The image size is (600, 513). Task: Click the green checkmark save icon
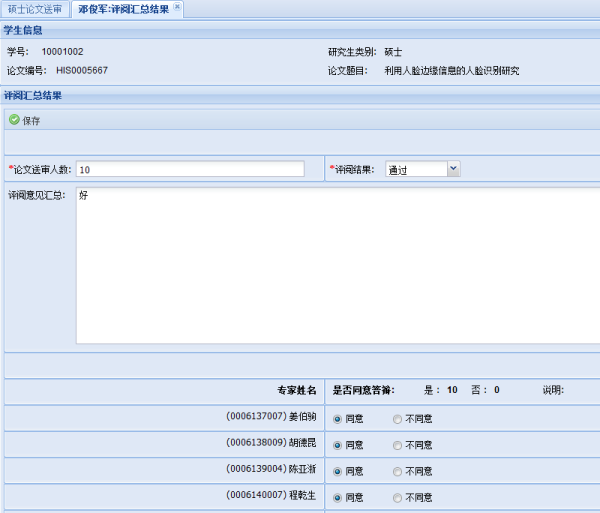tap(14, 120)
